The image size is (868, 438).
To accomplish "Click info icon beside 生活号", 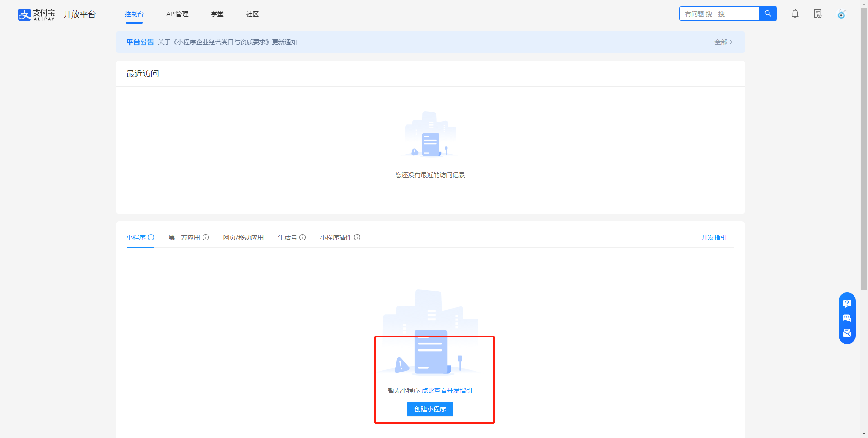I will (302, 237).
